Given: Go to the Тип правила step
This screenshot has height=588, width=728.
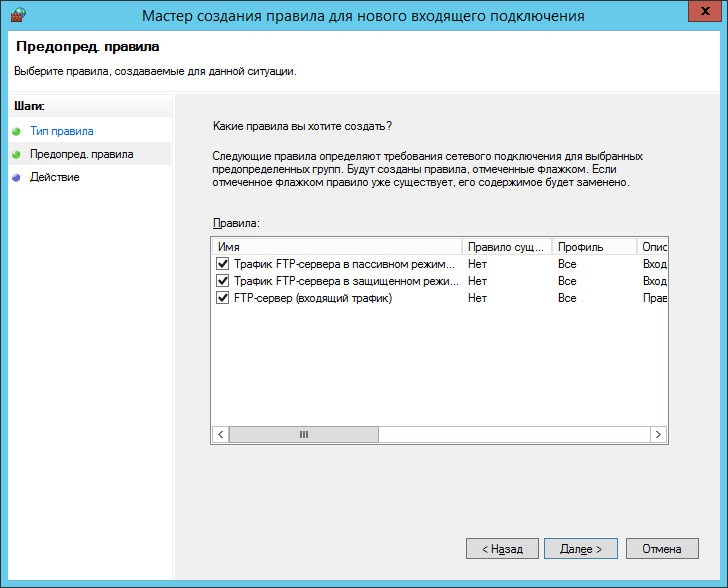Looking at the screenshot, I should pos(62,131).
